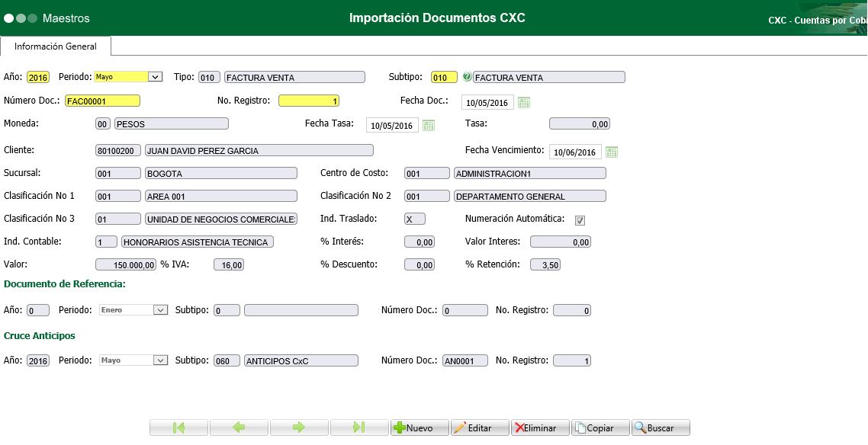Viewport: 868px width, 445px height.
Task: Click the HONORARIOS ASISTENCIA TECNICA field
Action: pyautogui.click(x=198, y=242)
